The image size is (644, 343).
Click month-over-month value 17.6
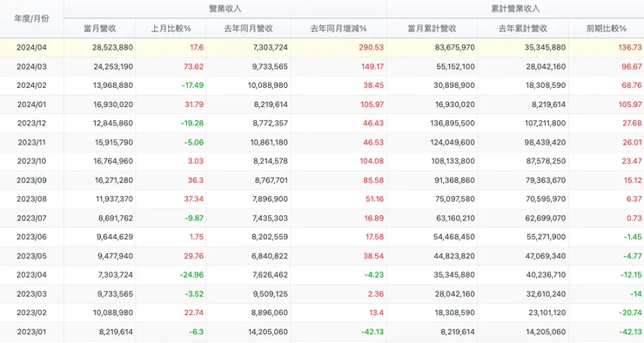[197, 47]
